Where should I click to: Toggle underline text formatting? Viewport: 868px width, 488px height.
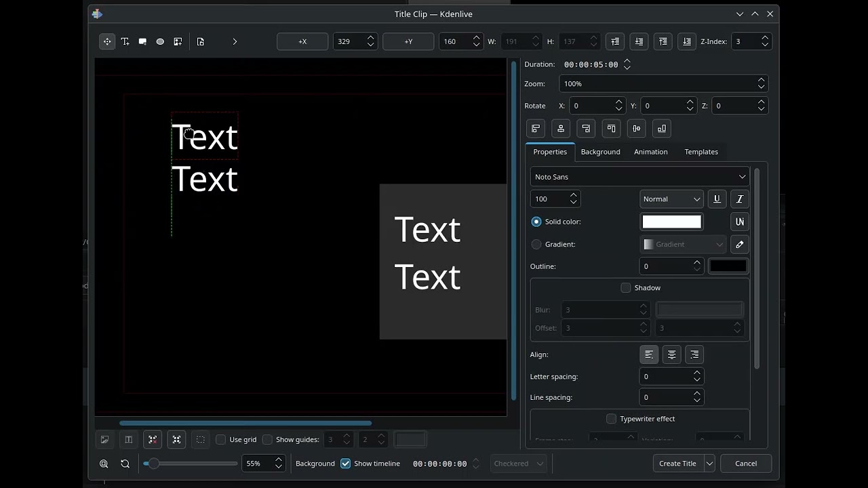(x=717, y=199)
